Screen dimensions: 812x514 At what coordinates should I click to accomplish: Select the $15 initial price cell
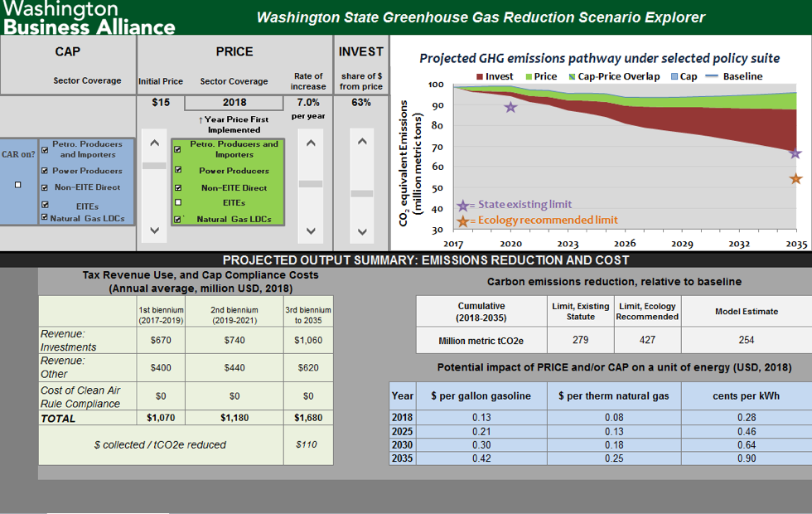161,103
